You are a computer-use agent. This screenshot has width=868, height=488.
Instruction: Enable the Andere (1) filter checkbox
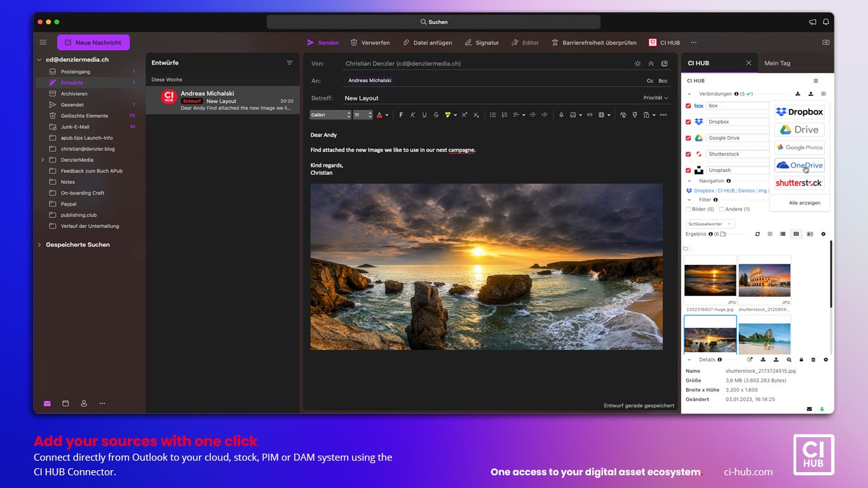coord(722,209)
